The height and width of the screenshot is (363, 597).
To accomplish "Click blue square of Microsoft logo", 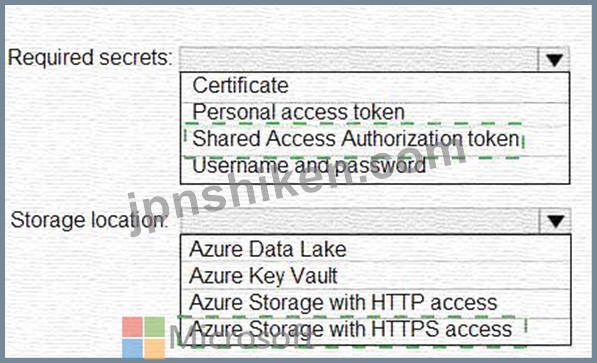I will click(x=132, y=349).
